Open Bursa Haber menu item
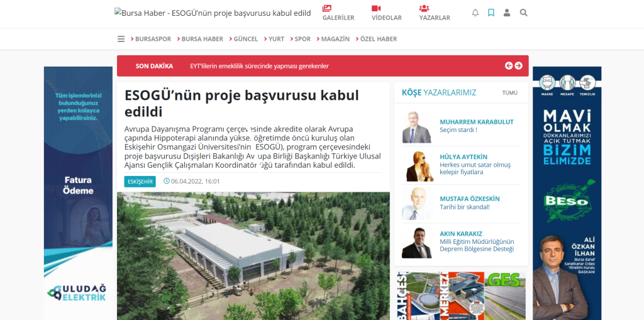This screenshot has height=320, width=644. 200,39
